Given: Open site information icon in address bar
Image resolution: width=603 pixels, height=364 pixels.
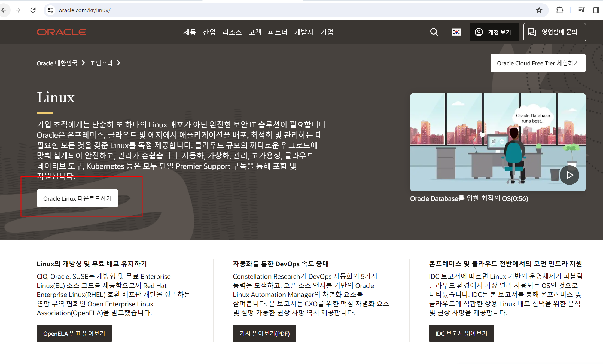Looking at the screenshot, I should tap(50, 10).
